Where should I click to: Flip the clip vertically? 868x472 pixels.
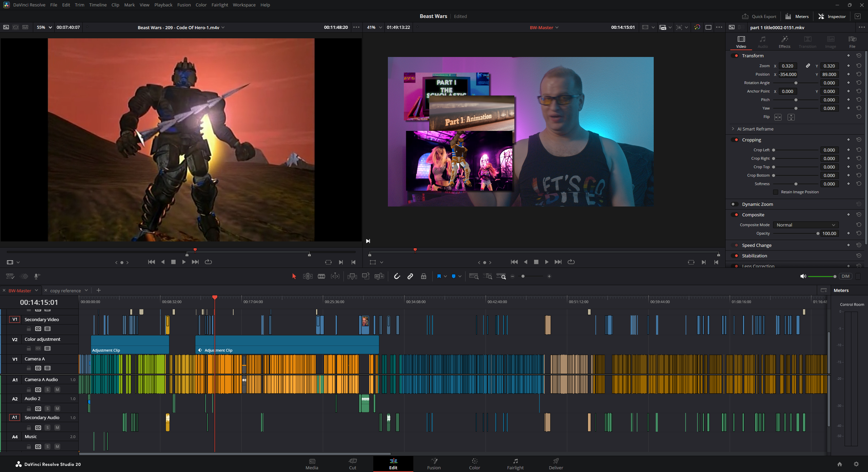click(791, 117)
